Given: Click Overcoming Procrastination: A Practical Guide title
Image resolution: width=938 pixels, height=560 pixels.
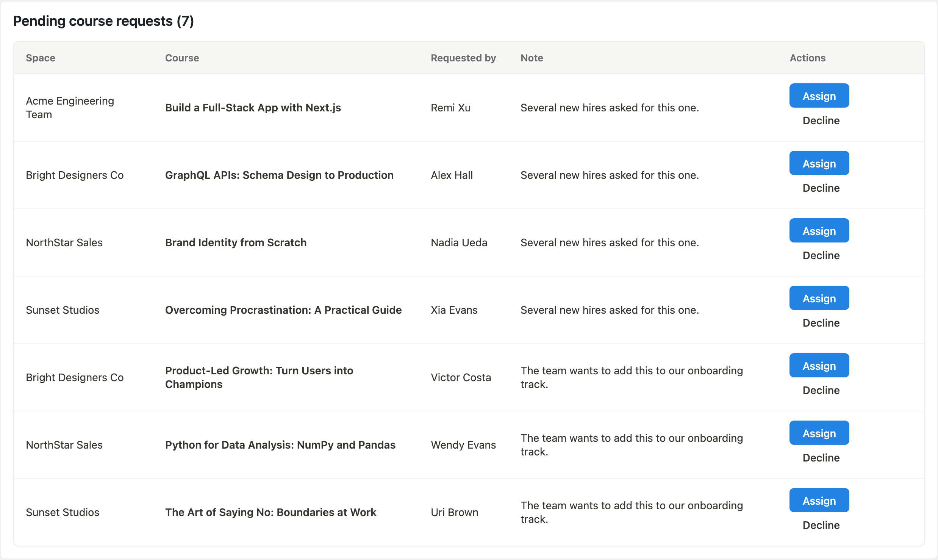Looking at the screenshot, I should [283, 310].
